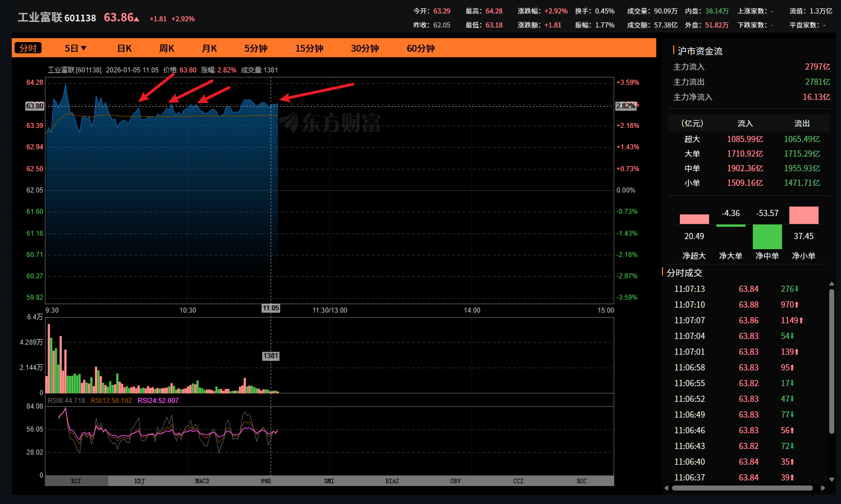Click the 流值 1.3万亿 figure
841x504 pixels.
click(821, 11)
